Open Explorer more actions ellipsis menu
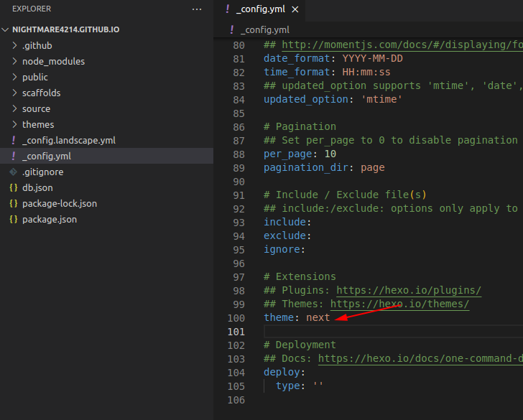 pyautogui.click(x=197, y=9)
